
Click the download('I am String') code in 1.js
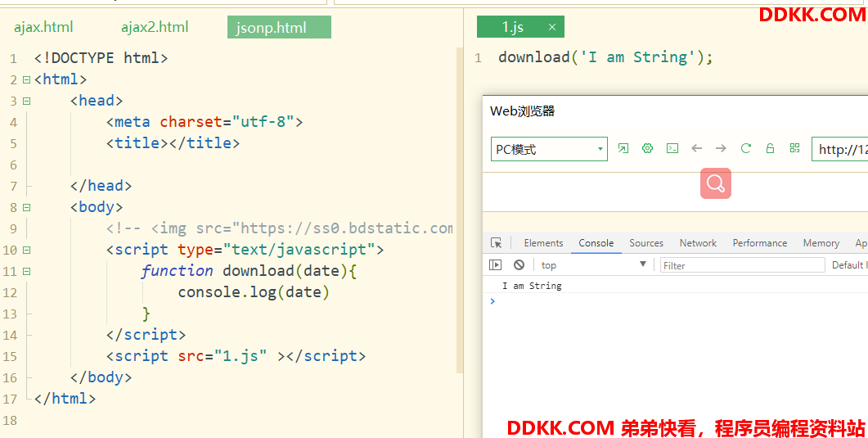pyautogui.click(x=605, y=57)
